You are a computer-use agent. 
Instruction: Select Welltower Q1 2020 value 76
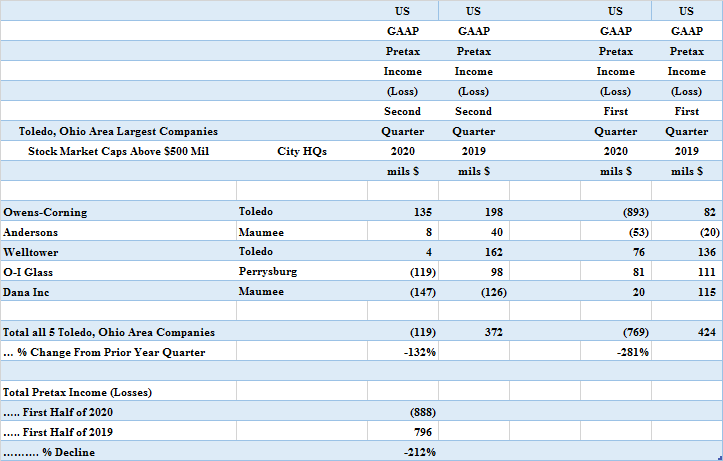[639, 253]
